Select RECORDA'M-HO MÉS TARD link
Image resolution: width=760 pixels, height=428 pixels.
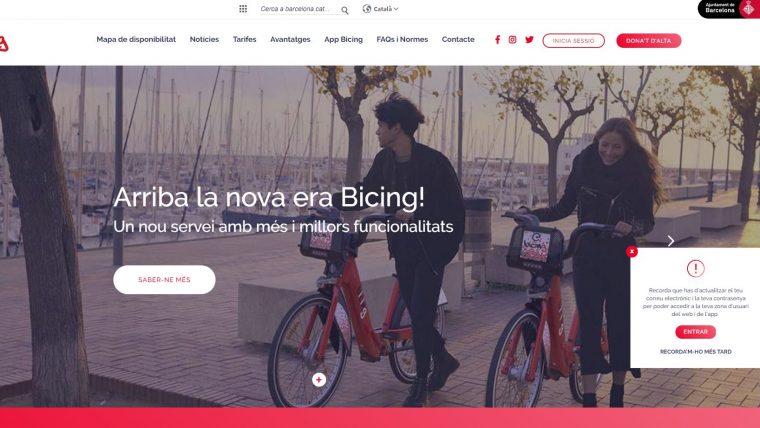[x=696, y=352]
